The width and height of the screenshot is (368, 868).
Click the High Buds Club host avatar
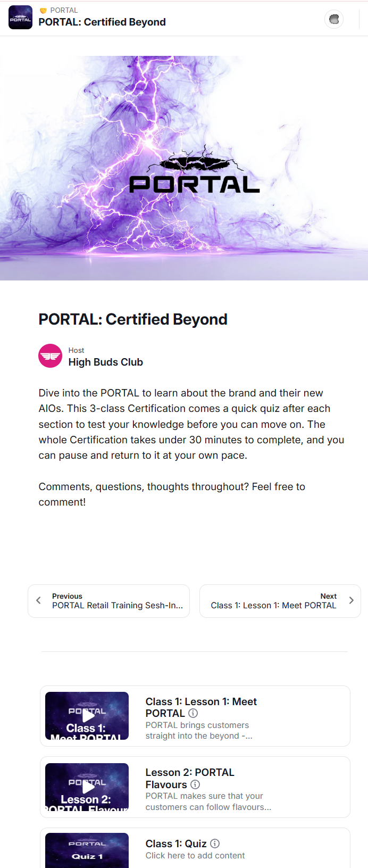[x=50, y=356]
